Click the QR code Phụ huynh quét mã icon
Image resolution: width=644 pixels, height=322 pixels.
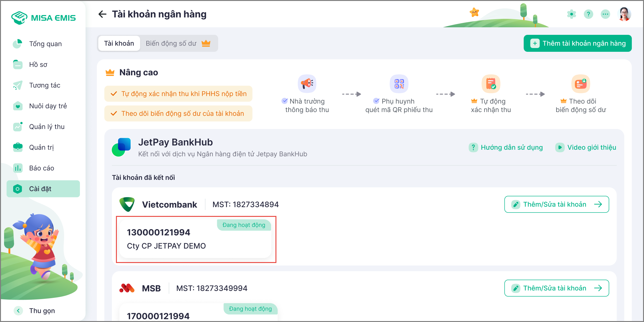399,83
